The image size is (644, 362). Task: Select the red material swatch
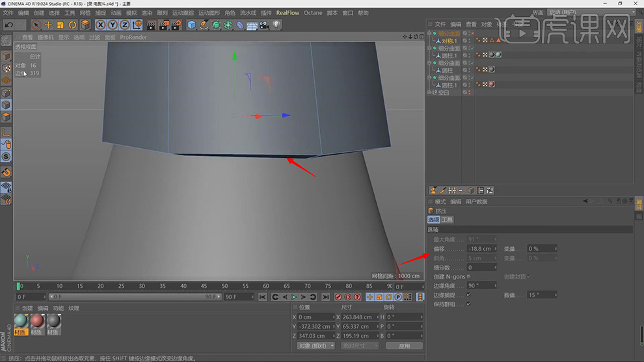pos(38,321)
